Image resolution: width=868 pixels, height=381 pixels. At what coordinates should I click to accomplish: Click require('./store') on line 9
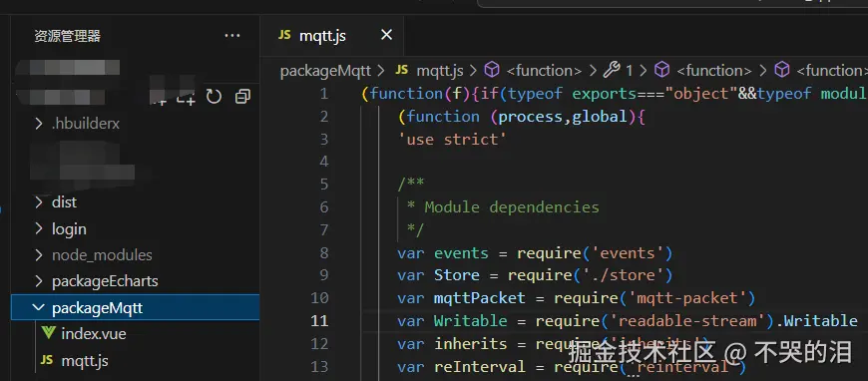point(590,275)
